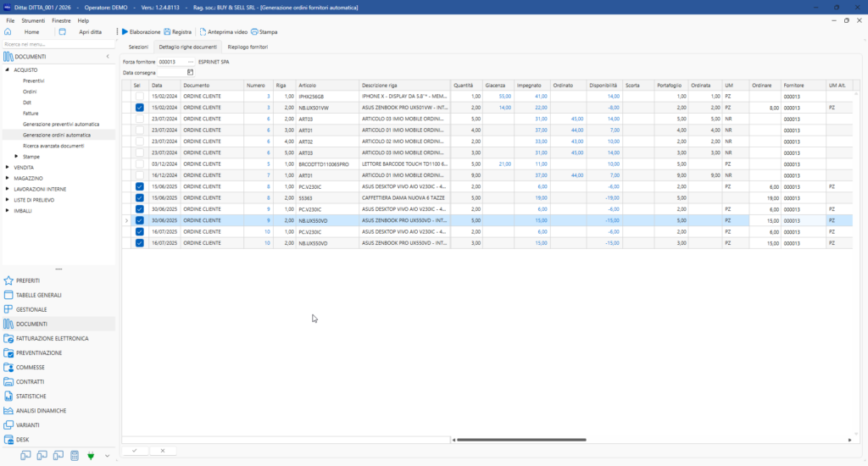Uncheck the NB.UX501VW row checkbox
The width and height of the screenshot is (868, 466).
coord(140,108)
